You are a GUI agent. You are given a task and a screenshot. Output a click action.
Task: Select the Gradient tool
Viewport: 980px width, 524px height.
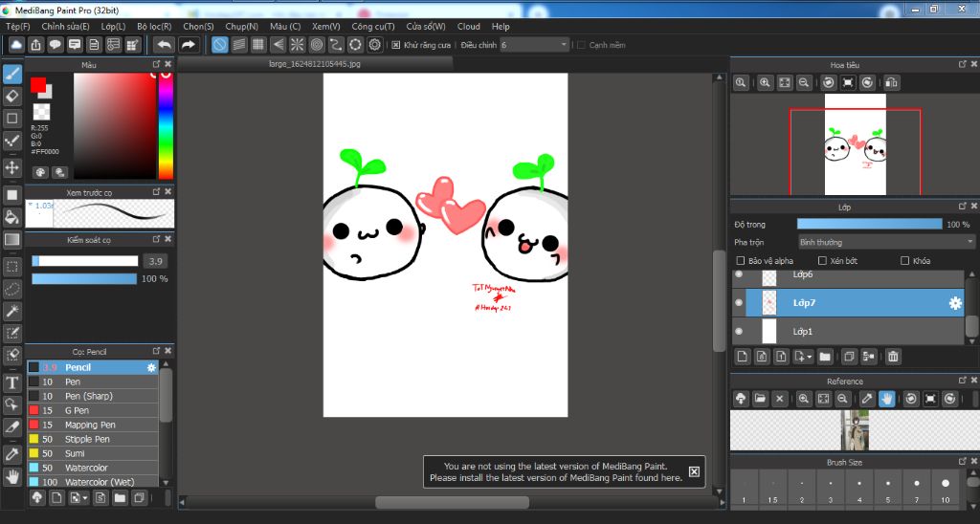[11, 239]
